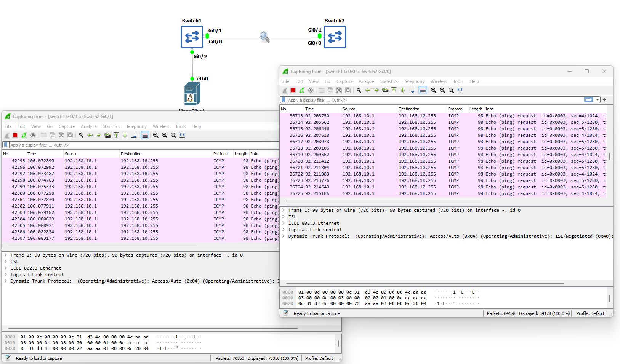Click Profile: Default in Gi0/0 status bar
This screenshot has width=620, height=364.
coord(590,313)
